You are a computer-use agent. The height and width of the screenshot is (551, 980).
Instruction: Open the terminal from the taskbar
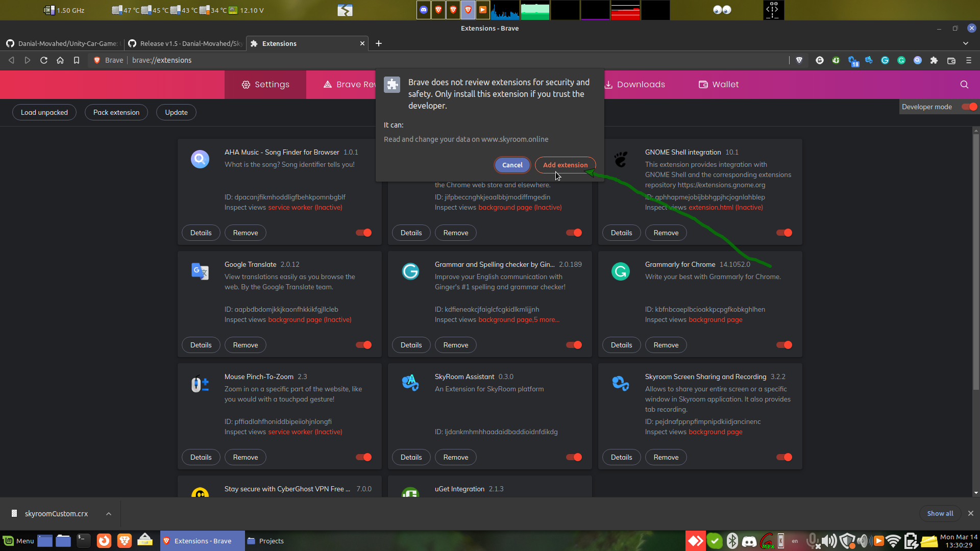[84, 541]
